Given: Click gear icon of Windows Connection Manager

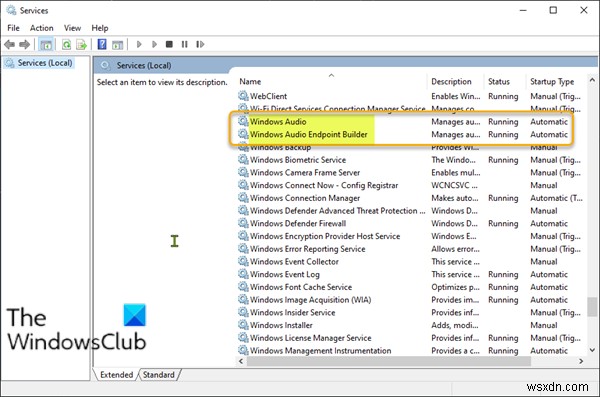Looking at the screenshot, I should pyautogui.click(x=243, y=198).
